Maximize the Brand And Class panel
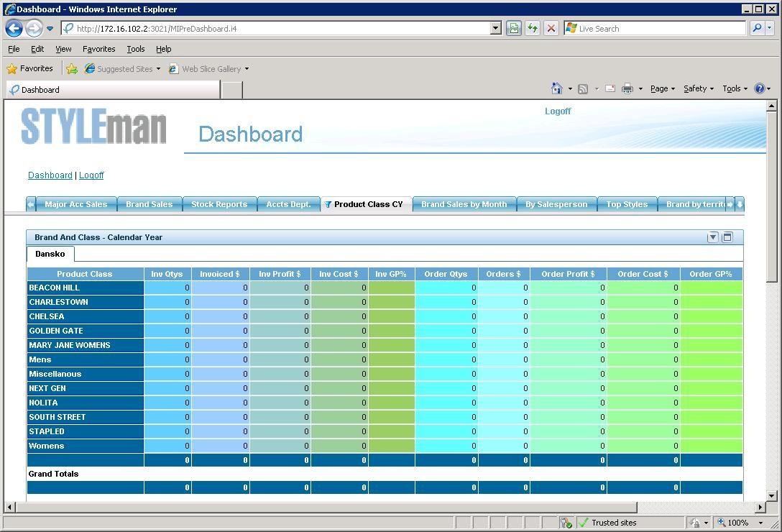The width and height of the screenshot is (782, 532). (727, 237)
